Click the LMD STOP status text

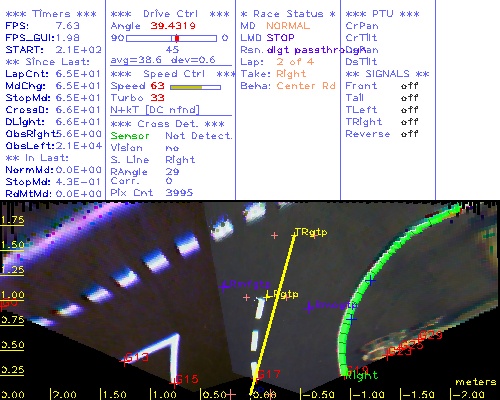[267, 38]
